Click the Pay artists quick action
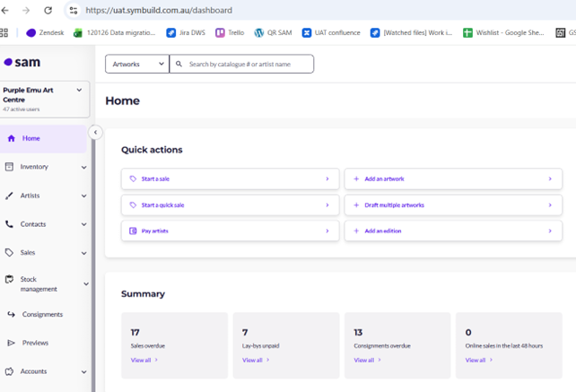The width and height of the screenshot is (576, 392). pos(230,231)
